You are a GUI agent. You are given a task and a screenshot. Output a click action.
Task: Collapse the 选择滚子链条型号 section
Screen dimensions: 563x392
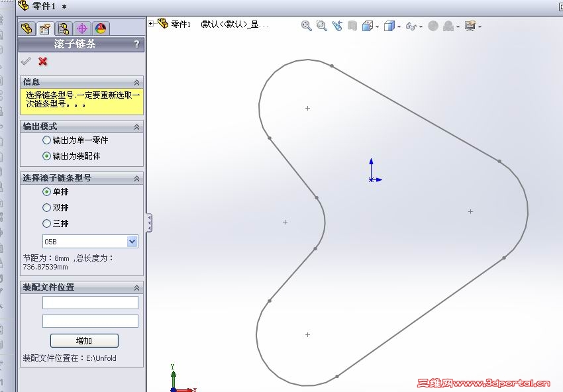(x=137, y=178)
